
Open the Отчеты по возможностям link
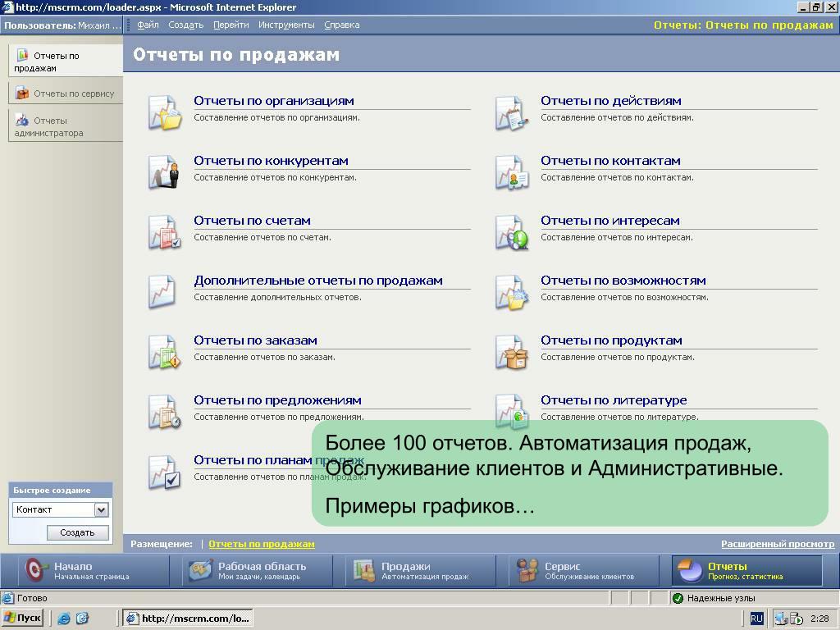623,281
